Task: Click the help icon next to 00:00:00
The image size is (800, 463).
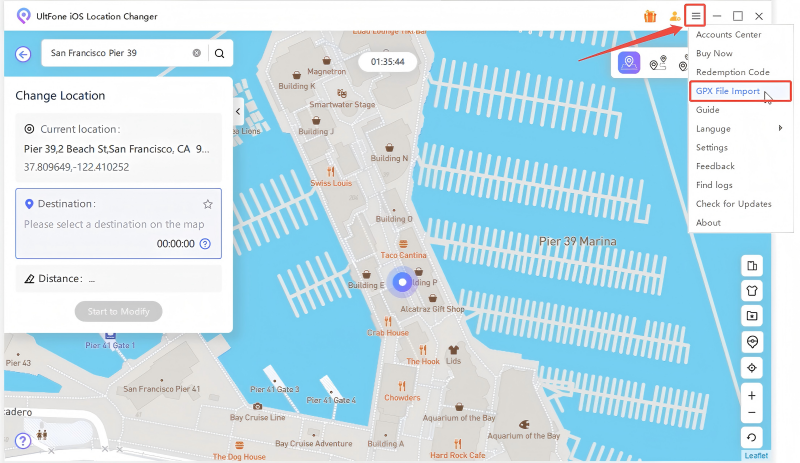Action: point(205,244)
